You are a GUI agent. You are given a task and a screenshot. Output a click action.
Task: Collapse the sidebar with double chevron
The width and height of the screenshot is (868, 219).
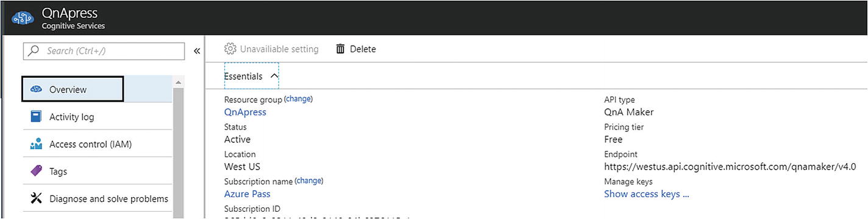click(197, 51)
